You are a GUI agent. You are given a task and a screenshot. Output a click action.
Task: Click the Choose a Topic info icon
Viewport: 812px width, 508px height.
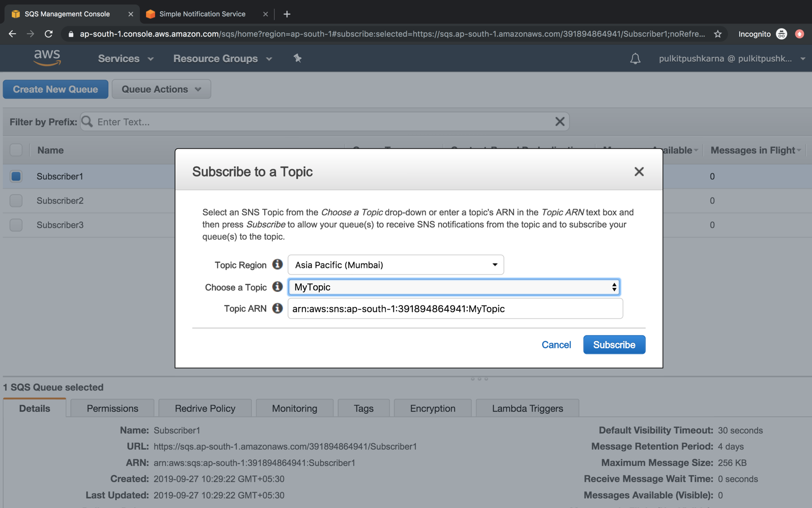coord(277,287)
